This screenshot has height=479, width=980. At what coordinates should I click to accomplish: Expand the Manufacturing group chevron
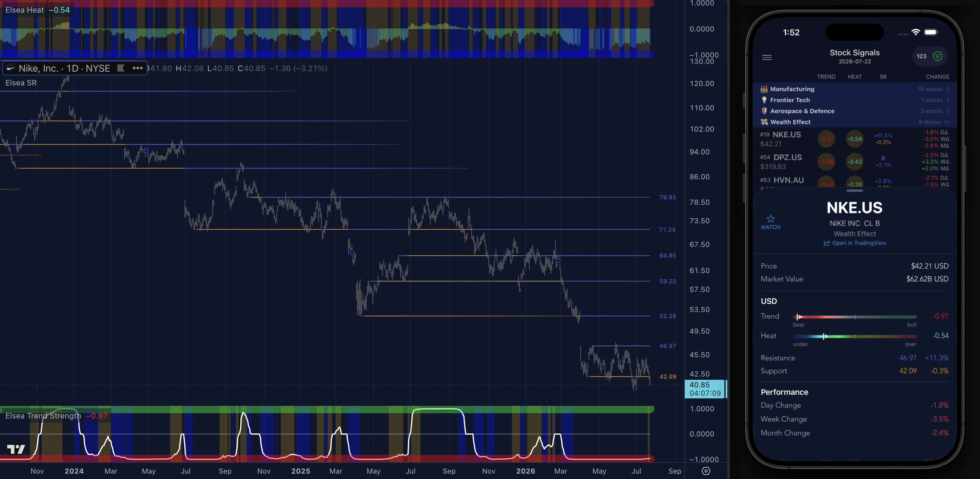pos(948,89)
